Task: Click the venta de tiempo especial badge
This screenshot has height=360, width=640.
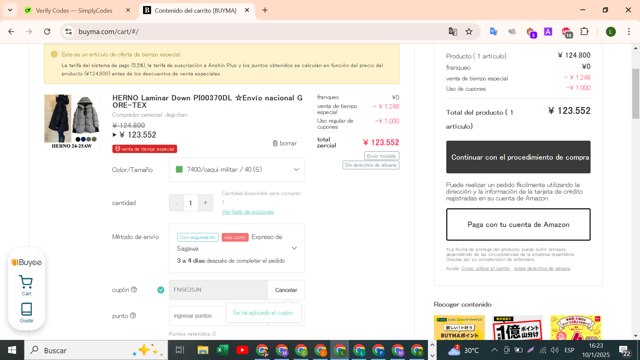Action: click(144, 149)
